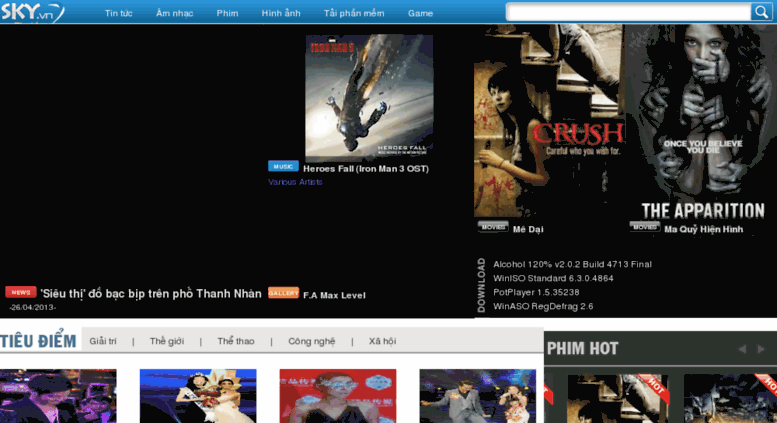Click the -26/04/2013- date text
Image resolution: width=777 pixels, height=423 pixels.
pyautogui.click(x=32, y=307)
